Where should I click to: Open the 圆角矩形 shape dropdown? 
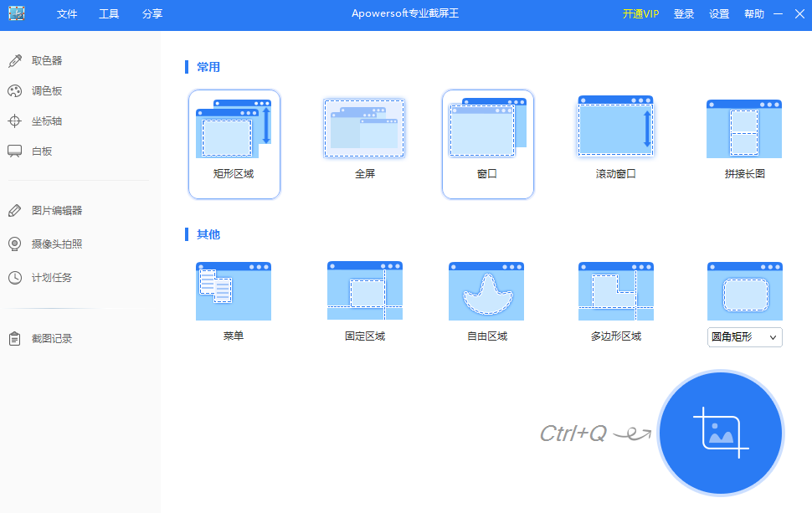[744, 336]
